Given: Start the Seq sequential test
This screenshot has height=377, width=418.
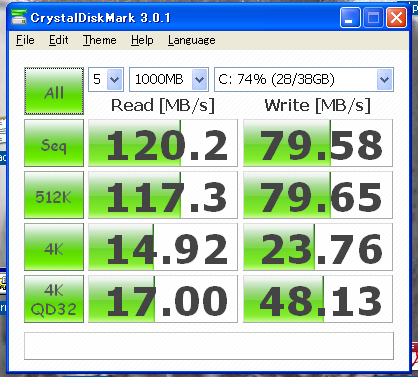Looking at the screenshot, I should point(54,143).
